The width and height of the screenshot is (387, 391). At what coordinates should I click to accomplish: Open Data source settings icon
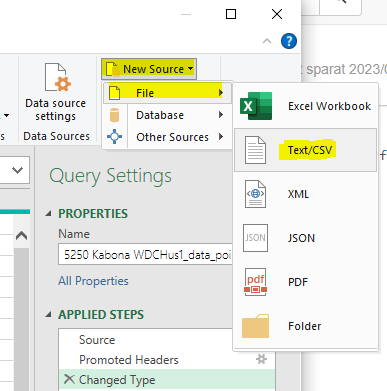coord(58,77)
